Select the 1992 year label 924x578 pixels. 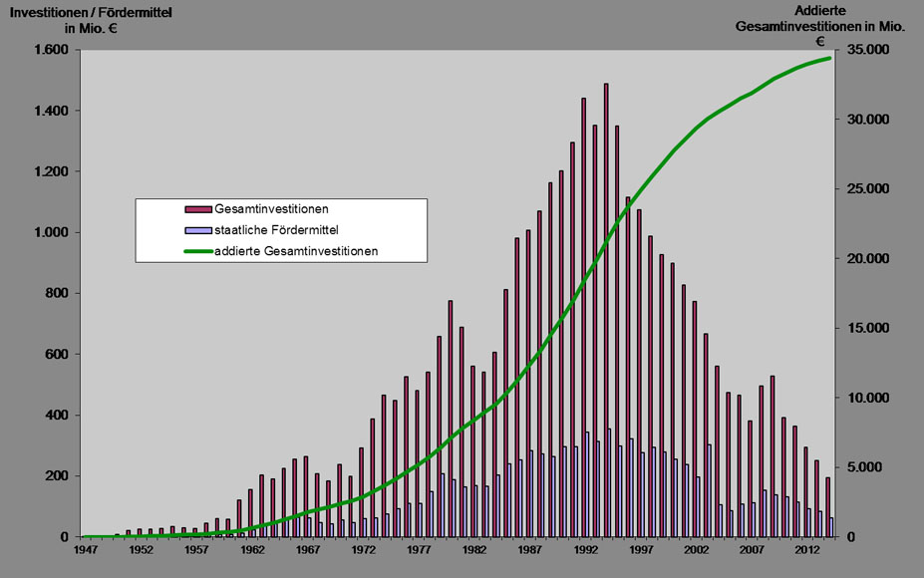pos(585,550)
